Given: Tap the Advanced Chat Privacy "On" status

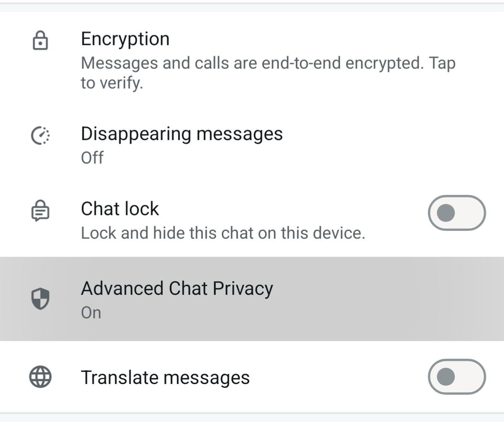Looking at the screenshot, I should pyautogui.click(x=91, y=313).
